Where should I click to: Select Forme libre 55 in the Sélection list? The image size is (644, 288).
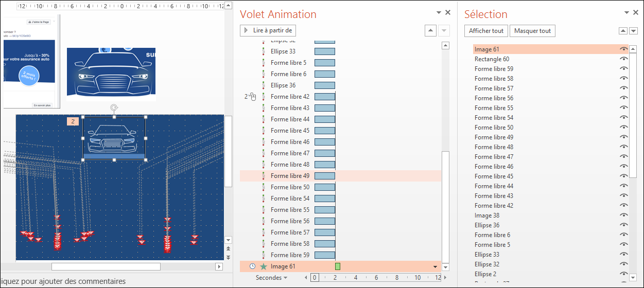click(x=494, y=108)
